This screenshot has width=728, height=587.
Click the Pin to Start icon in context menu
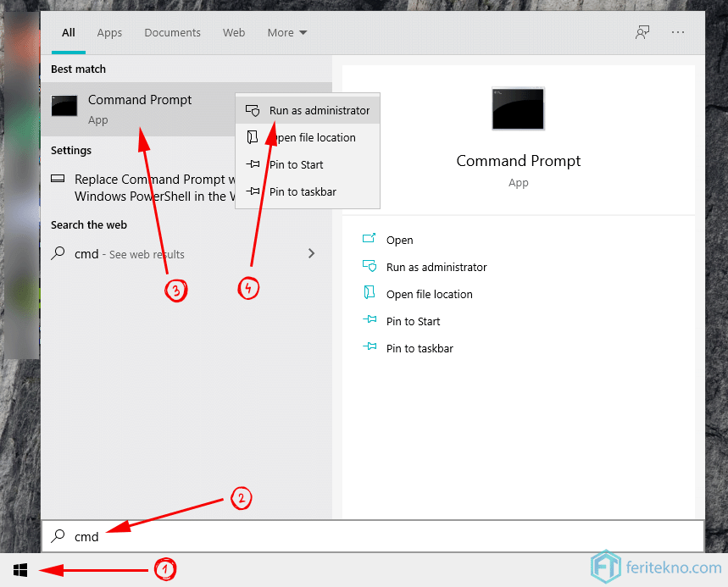coord(253,163)
